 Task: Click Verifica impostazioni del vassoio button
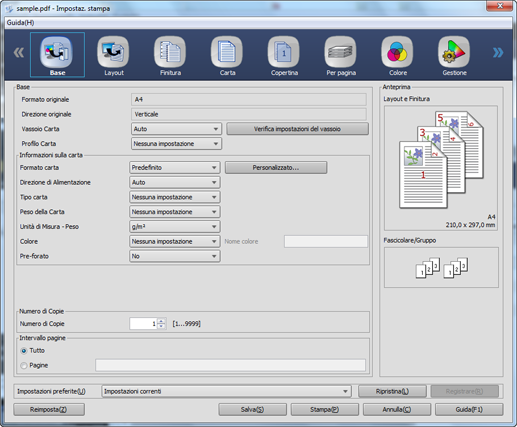point(297,129)
